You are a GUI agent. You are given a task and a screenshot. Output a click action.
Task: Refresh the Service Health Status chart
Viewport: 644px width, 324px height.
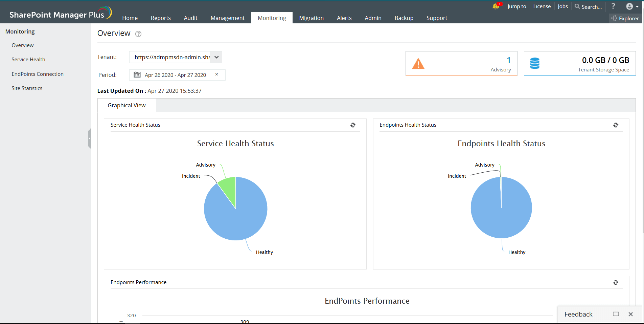353,125
